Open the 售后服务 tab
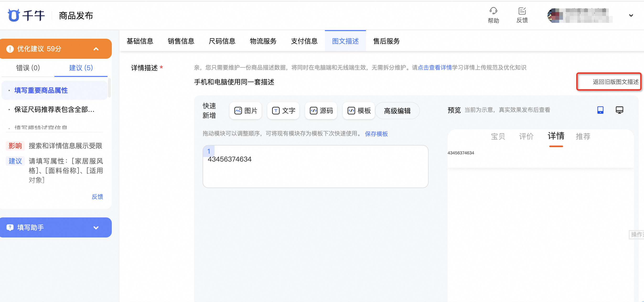The width and height of the screenshot is (644, 302). (386, 41)
